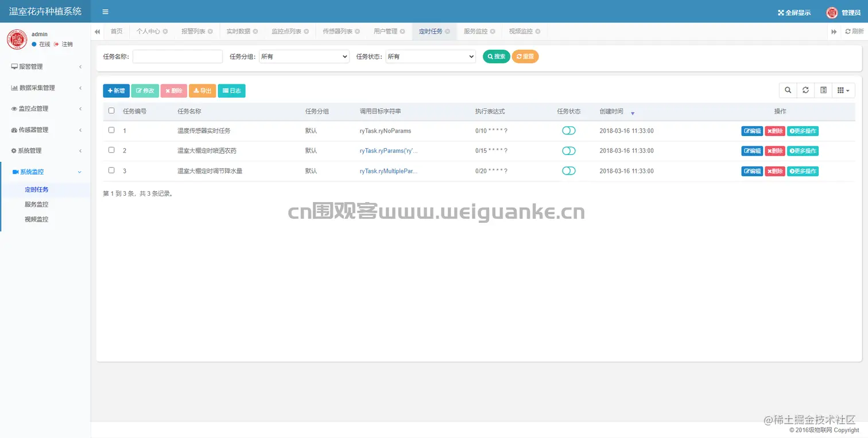Click 编辑 for task 温室大棚定时喷洒农药
Image resolution: width=868 pixels, height=438 pixels.
[752, 151]
